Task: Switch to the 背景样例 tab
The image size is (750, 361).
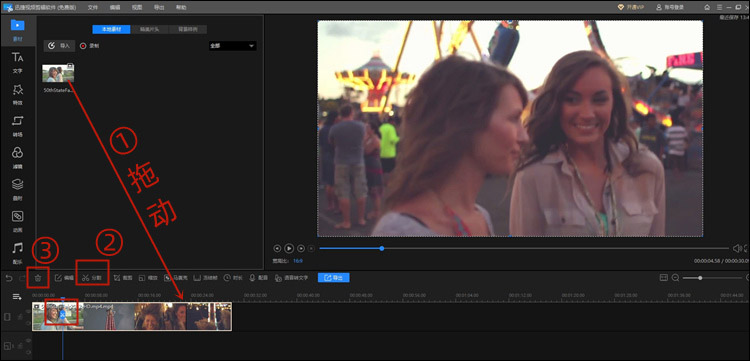Action: pos(188,29)
